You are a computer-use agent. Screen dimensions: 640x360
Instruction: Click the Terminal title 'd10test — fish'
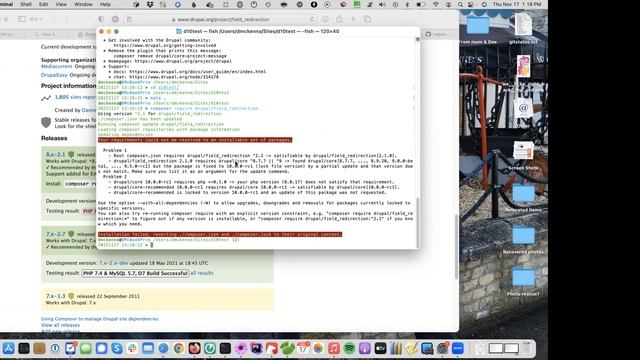[258, 31]
